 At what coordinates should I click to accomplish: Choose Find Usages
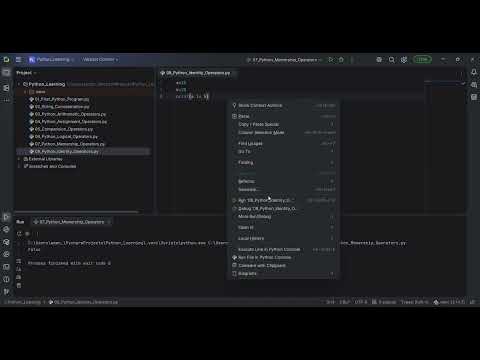click(284, 144)
